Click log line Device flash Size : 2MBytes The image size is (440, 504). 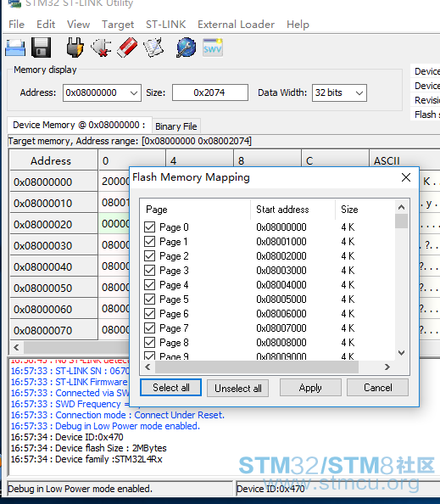(89, 448)
